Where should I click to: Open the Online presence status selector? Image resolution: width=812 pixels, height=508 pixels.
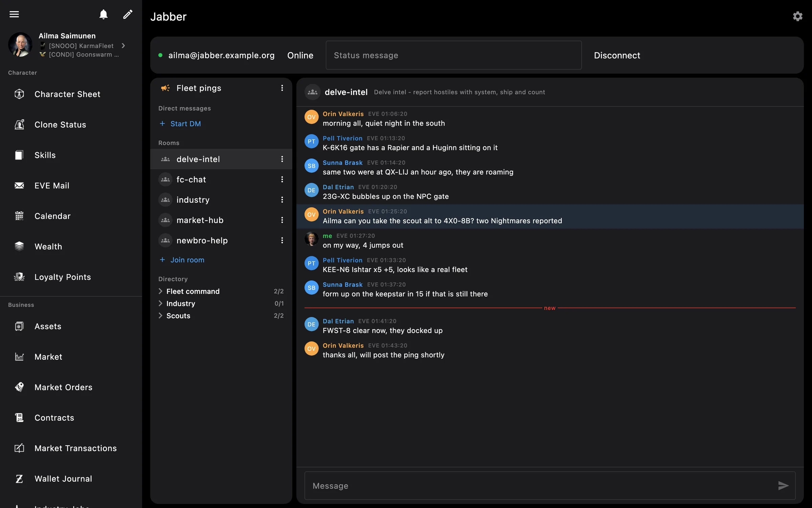click(300, 55)
